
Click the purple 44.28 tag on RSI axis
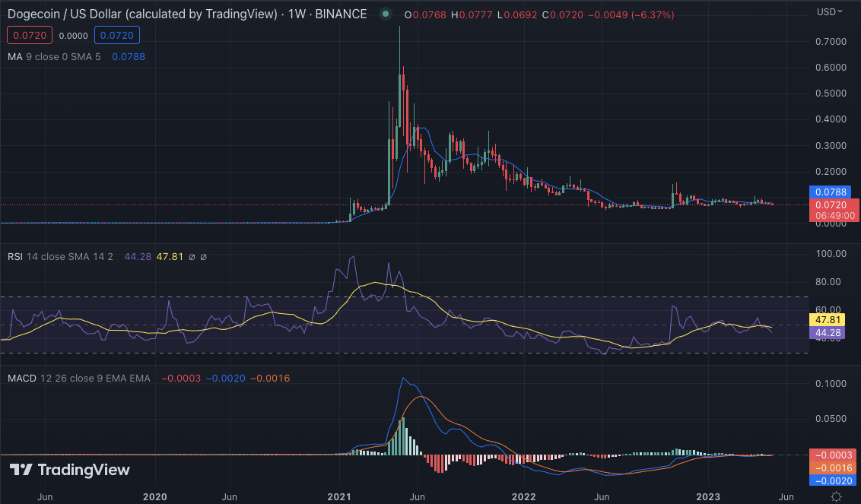828,332
